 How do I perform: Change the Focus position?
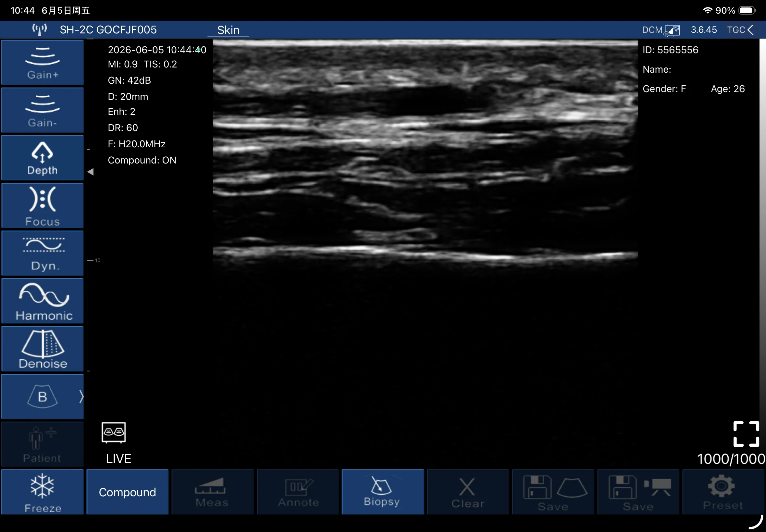click(x=42, y=206)
